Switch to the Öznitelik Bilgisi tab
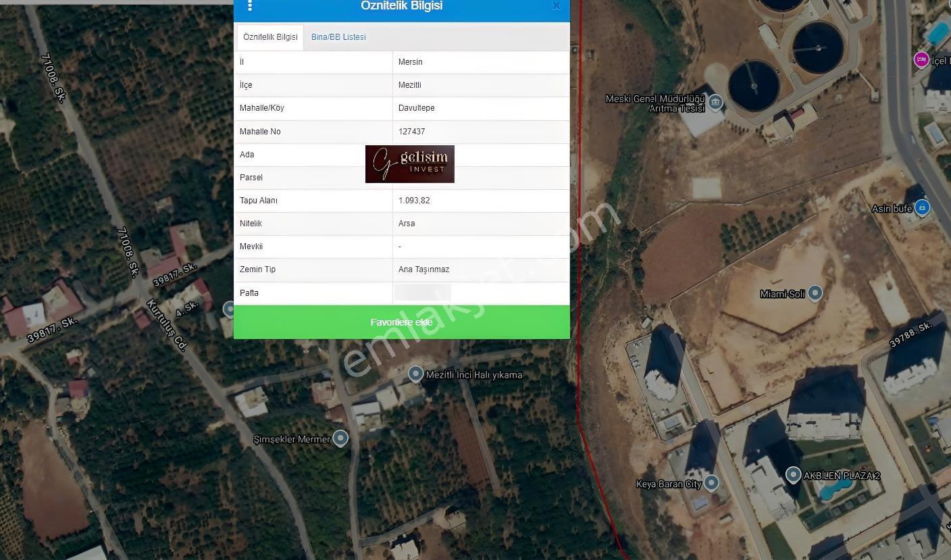 (270, 37)
